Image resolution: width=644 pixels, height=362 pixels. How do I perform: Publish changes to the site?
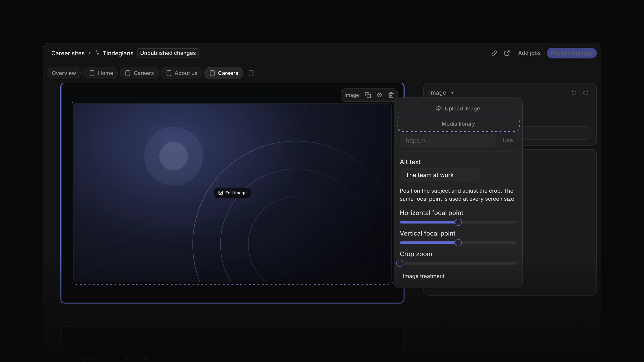coord(572,53)
